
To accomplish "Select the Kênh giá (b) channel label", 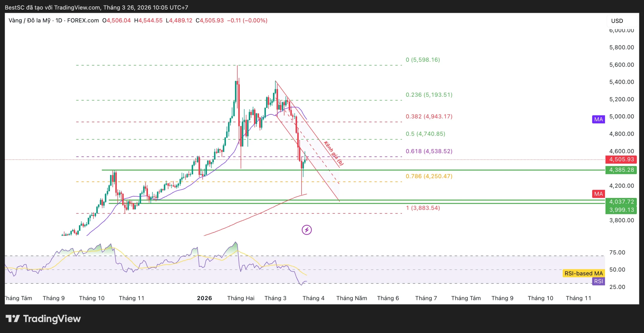I will [x=333, y=153].
